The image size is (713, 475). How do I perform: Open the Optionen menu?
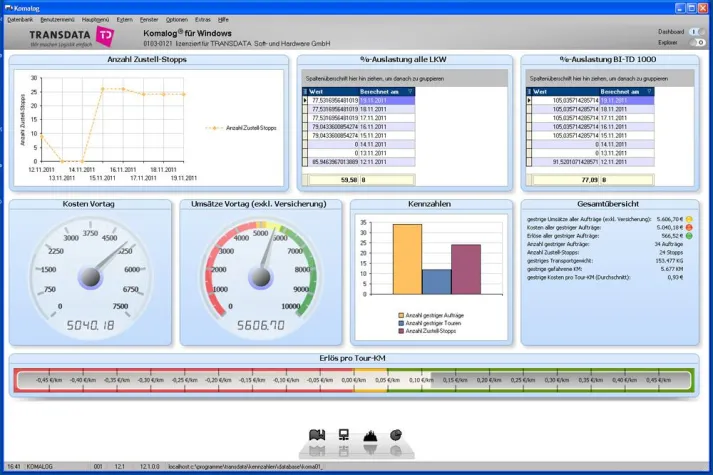coord(176,20)
